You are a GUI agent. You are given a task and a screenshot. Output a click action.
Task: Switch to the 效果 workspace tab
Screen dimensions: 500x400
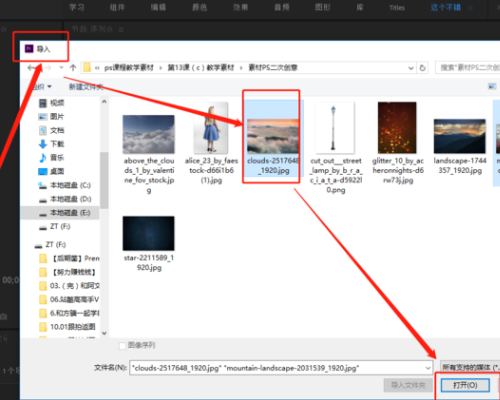tap(241, 7)
